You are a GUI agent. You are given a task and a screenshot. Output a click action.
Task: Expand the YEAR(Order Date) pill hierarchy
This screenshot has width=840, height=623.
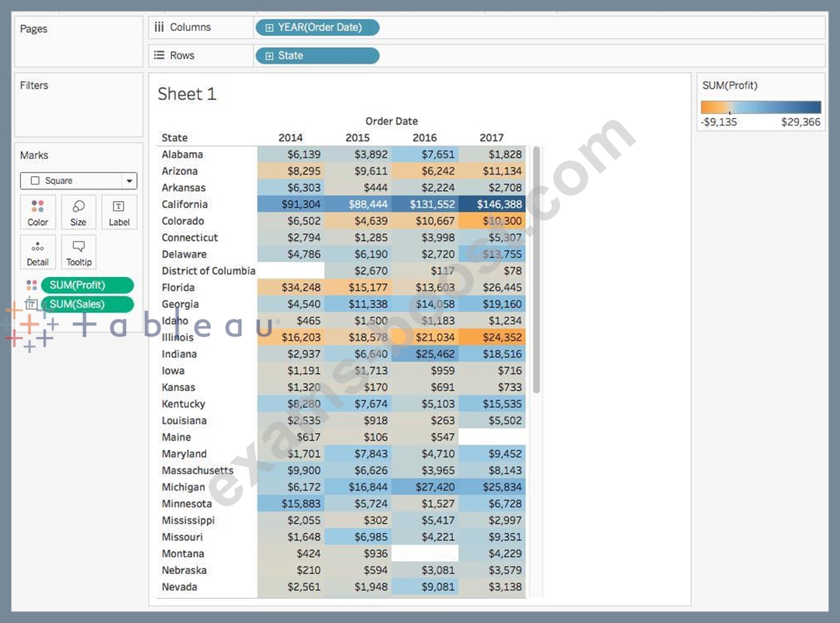(x=269, y=27)
